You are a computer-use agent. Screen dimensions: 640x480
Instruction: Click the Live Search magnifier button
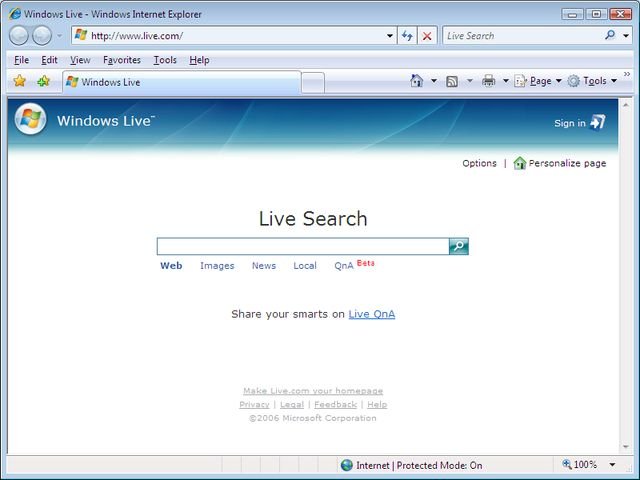(x=458, y=246)
